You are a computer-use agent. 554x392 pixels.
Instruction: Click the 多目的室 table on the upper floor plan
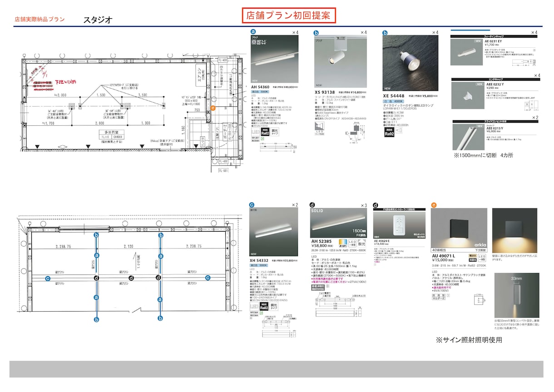click(112, 134)
